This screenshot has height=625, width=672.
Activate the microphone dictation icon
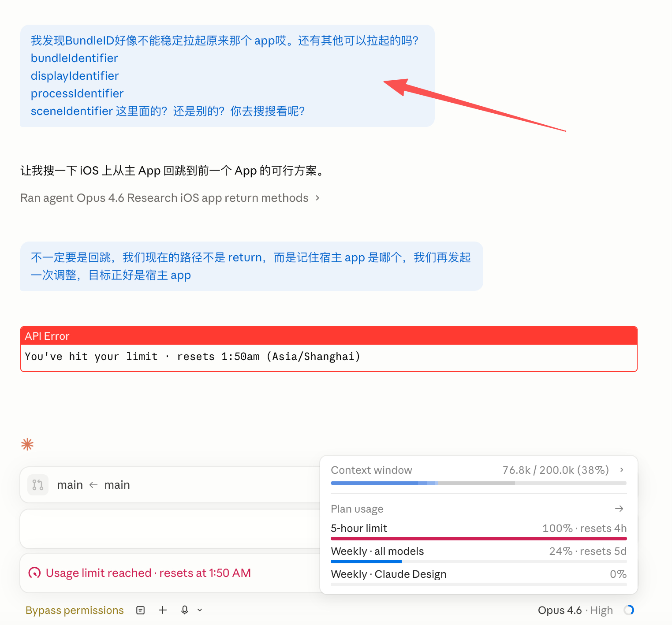coord(185,610)
